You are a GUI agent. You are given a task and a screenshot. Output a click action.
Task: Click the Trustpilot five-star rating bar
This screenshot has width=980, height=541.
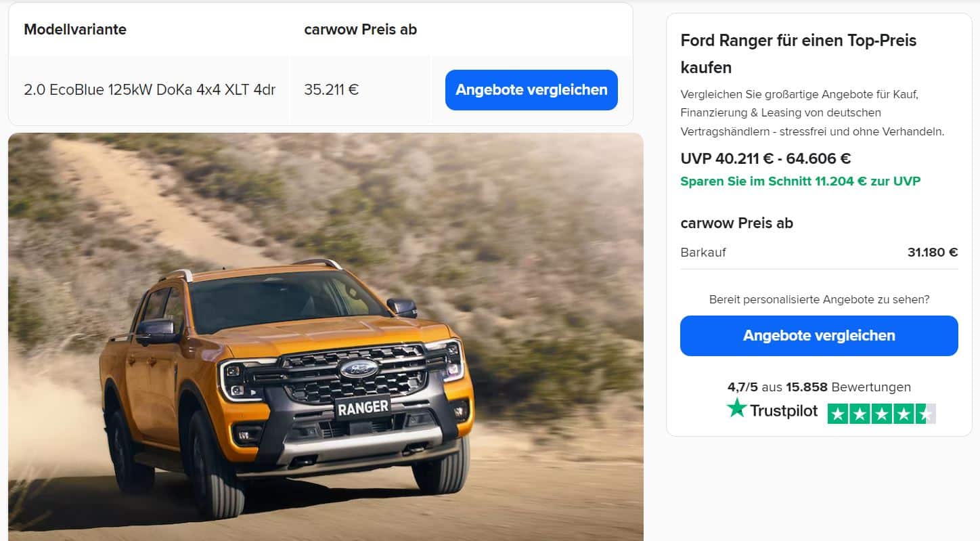tap(882, 414)
